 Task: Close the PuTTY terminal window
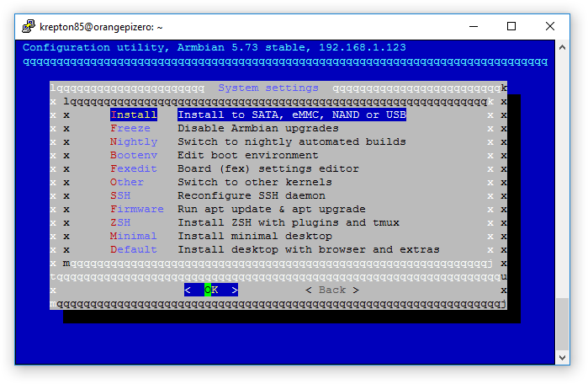coord(550,26)
